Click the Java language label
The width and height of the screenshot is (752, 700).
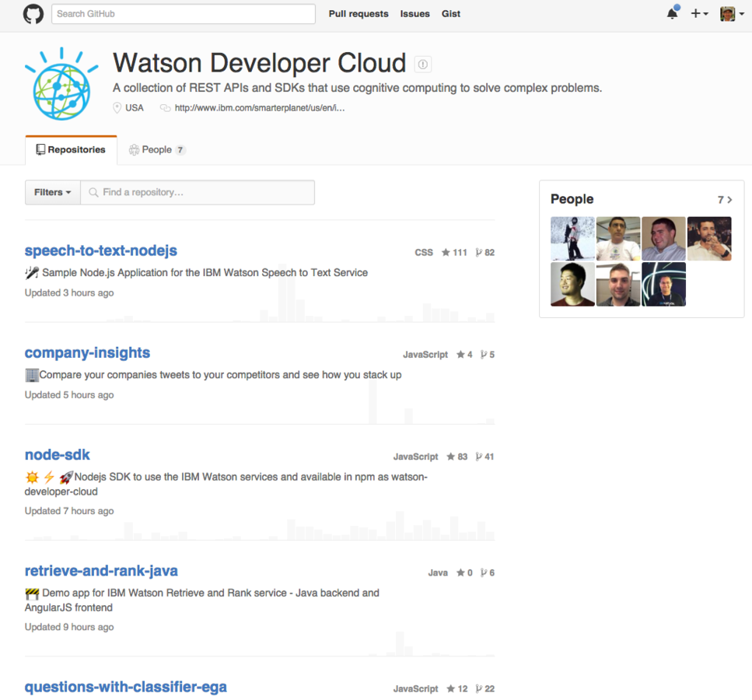coord(438,573)
